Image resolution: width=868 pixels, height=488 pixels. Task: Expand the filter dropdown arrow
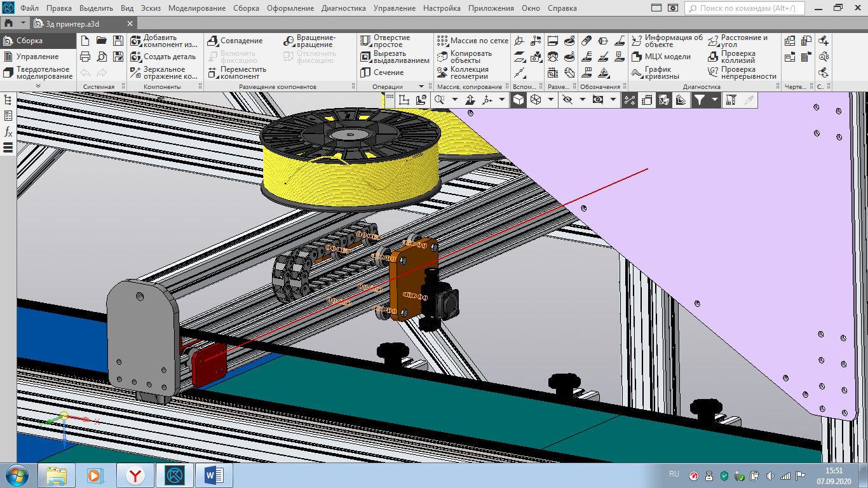[x=715, y=100]
